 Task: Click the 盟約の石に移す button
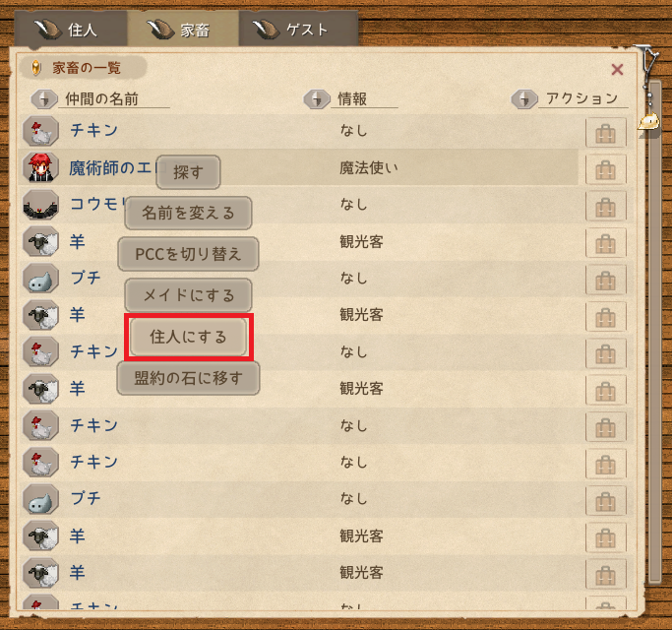point(188,378)
